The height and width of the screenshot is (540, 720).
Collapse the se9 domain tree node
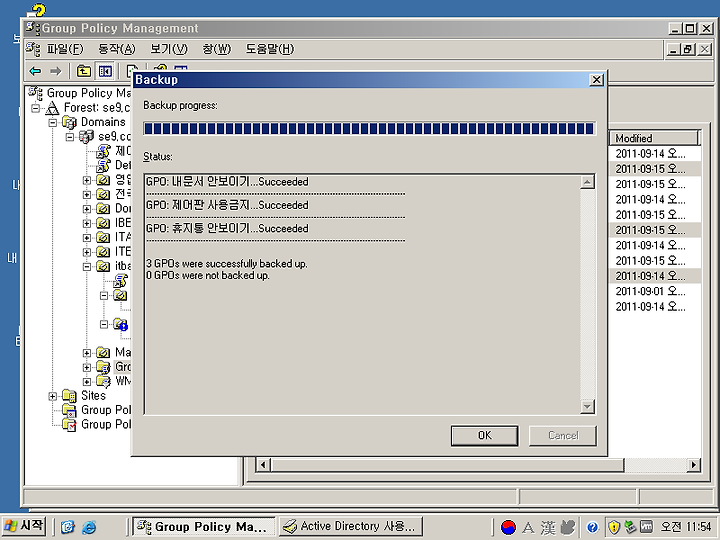pos(70,137)
